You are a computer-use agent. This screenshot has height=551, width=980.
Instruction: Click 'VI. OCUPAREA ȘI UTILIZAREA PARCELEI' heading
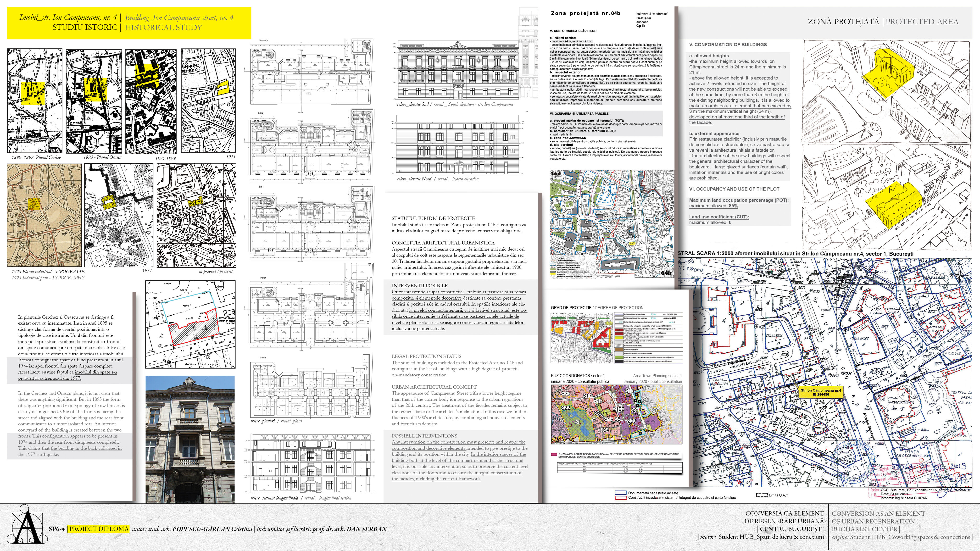pyautogui.click(x=579, y=114)
